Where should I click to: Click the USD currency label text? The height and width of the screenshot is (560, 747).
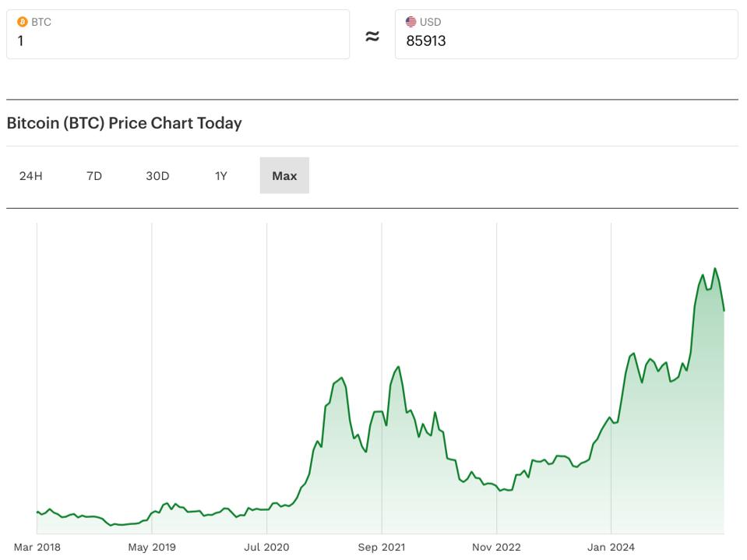point(430,22)
